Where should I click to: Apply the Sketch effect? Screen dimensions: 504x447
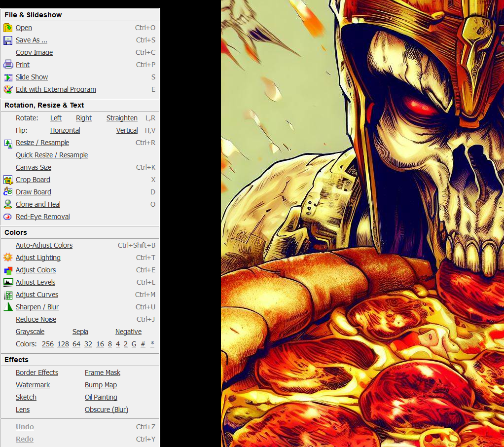coord(26,397)
